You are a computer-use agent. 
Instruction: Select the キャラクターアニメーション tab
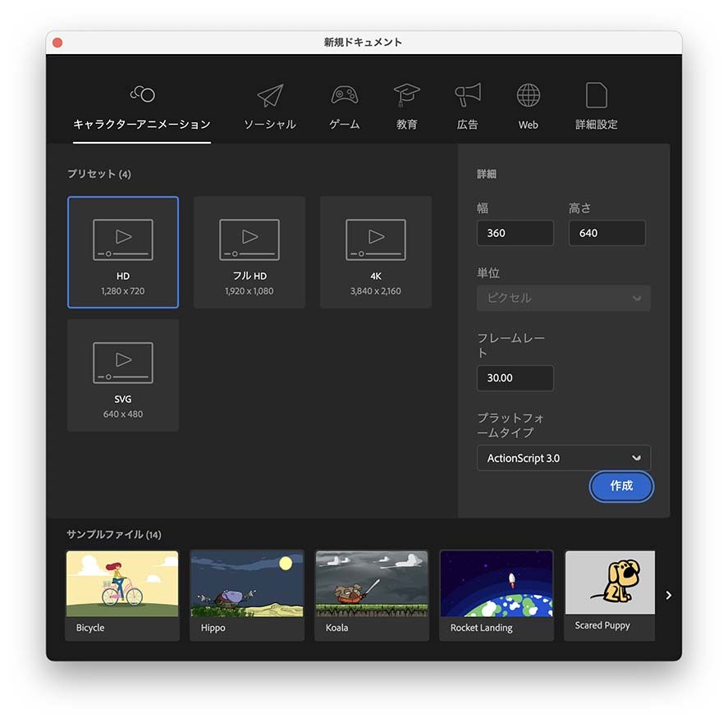142,107
